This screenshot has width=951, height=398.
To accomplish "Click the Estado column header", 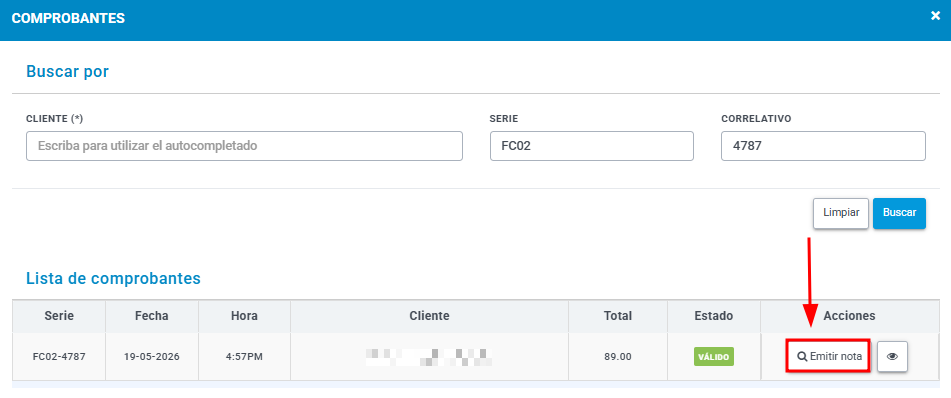I will 714,316.
